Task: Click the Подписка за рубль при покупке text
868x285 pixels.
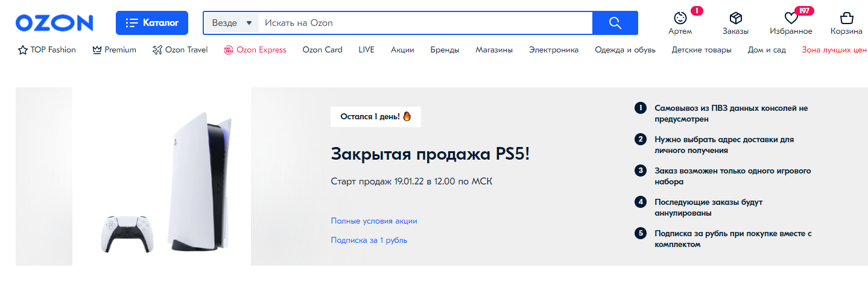Action: pyautogui.click(x=733, y=239)
